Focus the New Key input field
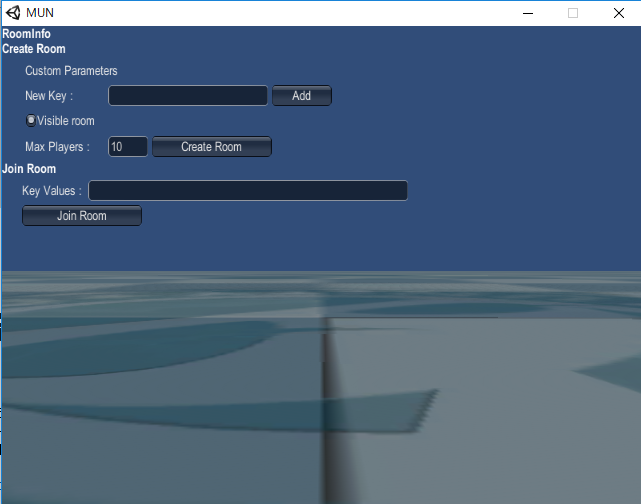 pos(188,96)
